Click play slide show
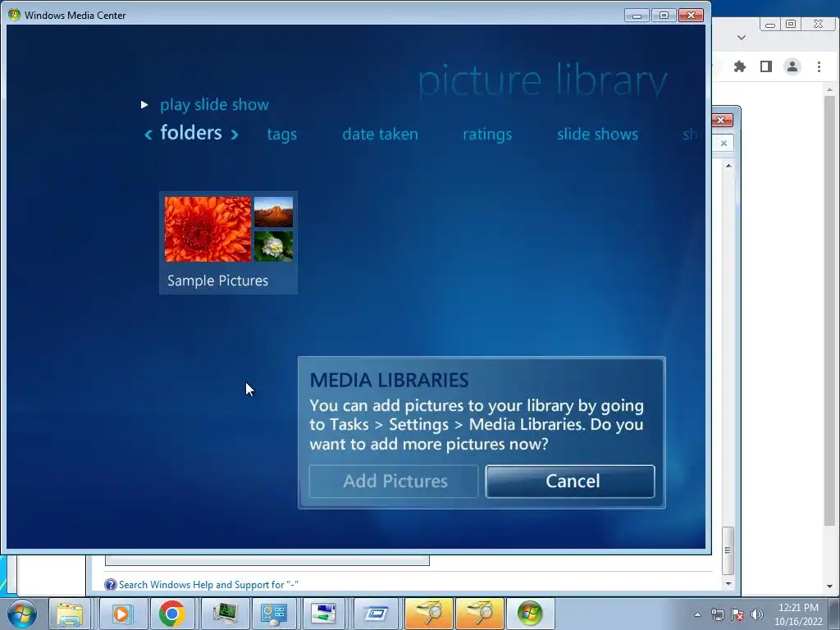 click(x=214, y=104)
